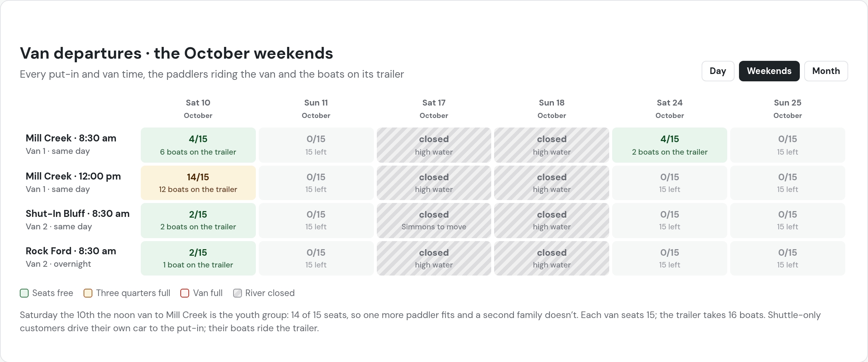
Task: Open Sun 11 Mill Creek 8:30 am empty cell
Action: coord(316,145)
